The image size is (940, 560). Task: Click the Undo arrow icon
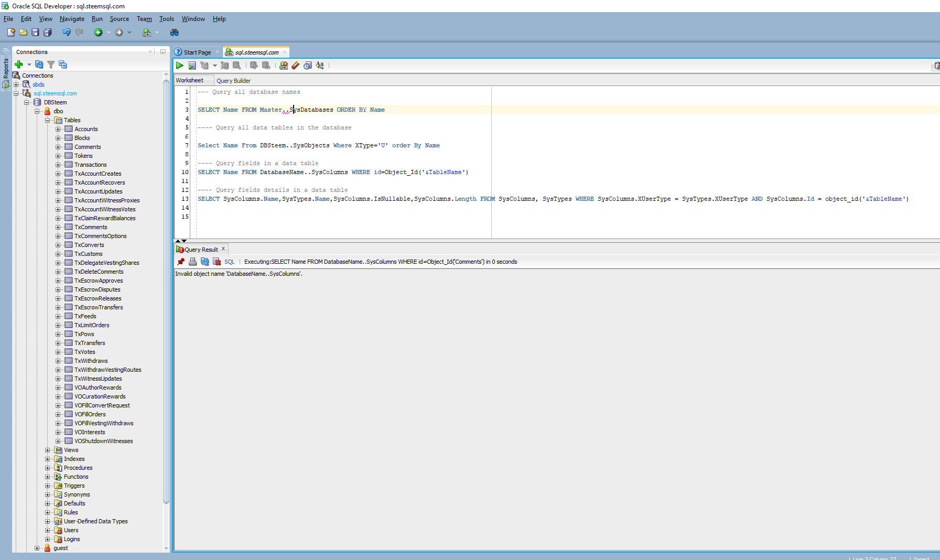coord(67,33)
